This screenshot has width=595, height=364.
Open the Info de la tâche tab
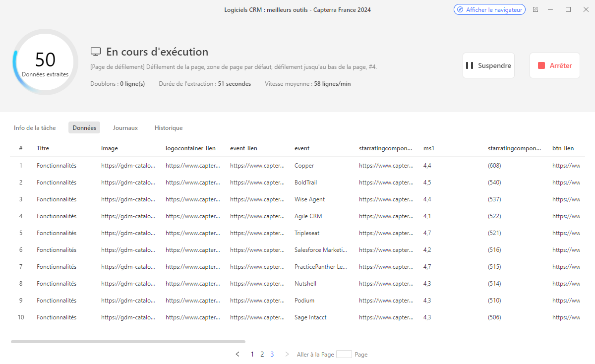(x=35, y=128)
